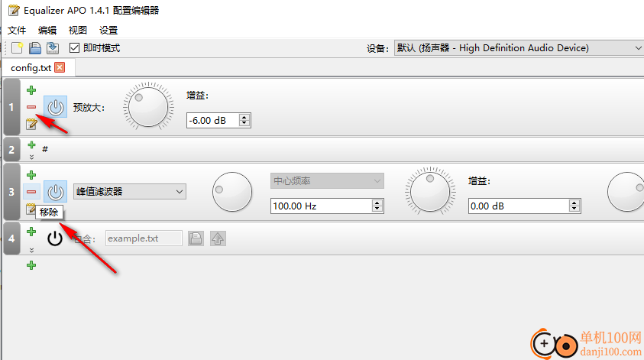Expand row 4 with the chevron
Viewport: 644px width, 360px height.
(31, 250)
